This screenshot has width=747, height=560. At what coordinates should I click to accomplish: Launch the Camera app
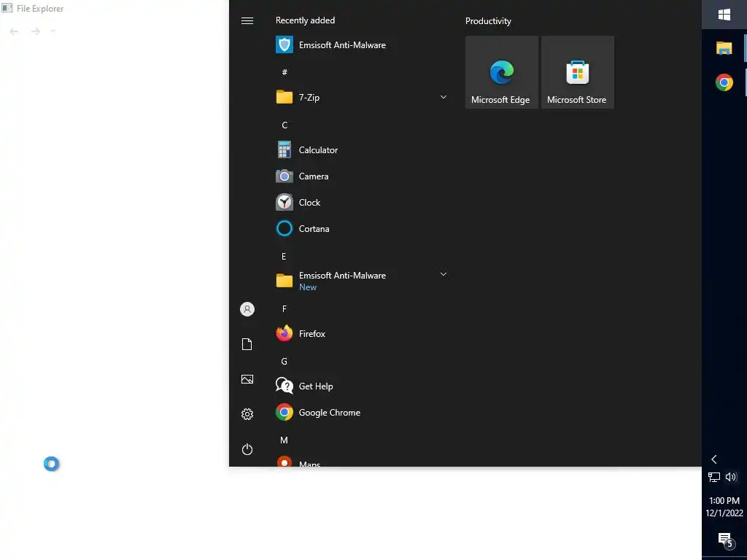(x=363, y=176)
